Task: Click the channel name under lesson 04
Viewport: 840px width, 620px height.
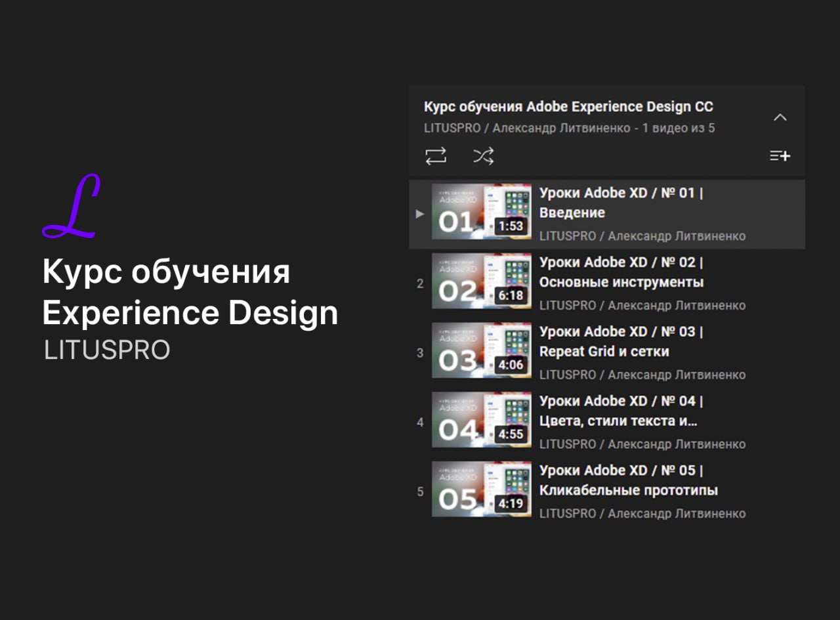Action: (x=642, y=445)
